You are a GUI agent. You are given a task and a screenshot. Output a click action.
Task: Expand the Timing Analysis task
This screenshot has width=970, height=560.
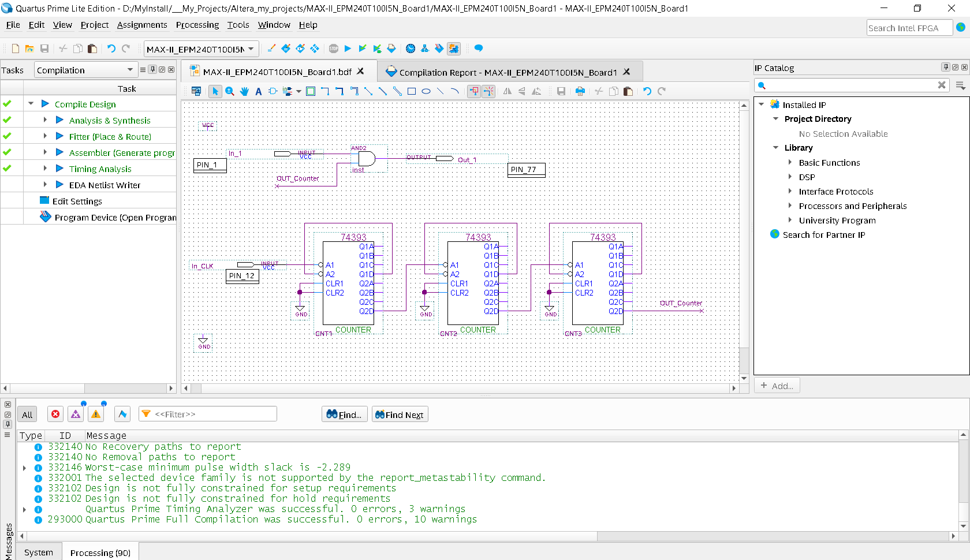45,169
